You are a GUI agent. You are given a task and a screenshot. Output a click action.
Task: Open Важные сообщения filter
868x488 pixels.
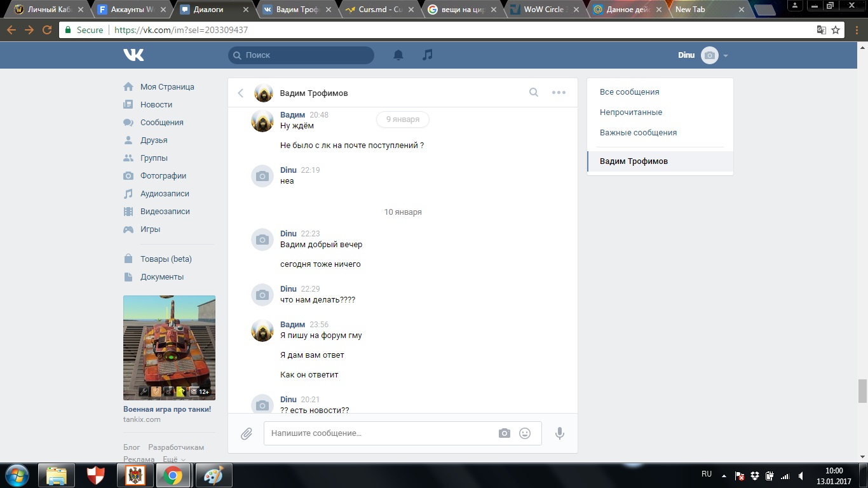click(x=638, y=133)
